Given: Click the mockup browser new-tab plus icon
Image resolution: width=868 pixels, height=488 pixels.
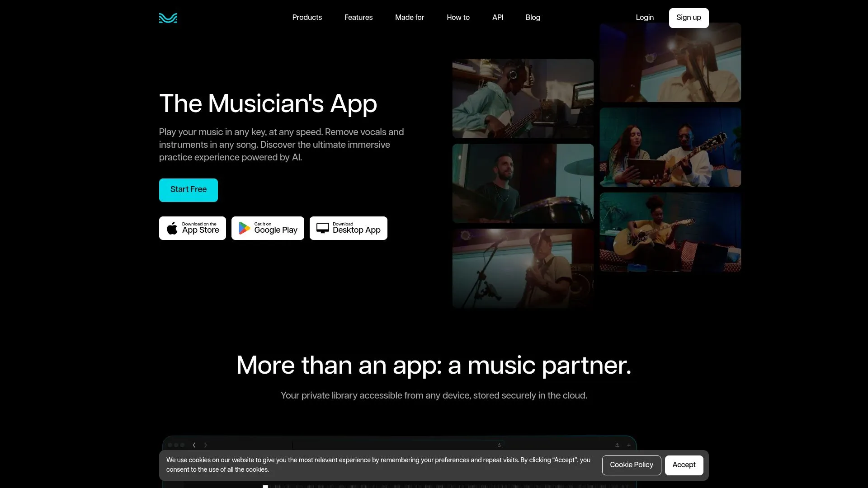Looking at the screenshot, I should point(629,445).
